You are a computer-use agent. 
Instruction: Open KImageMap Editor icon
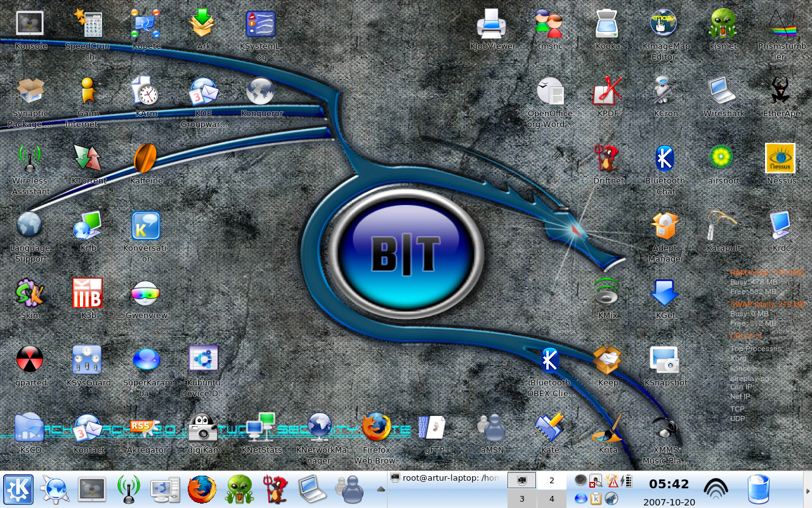click(x=665, y=23)
